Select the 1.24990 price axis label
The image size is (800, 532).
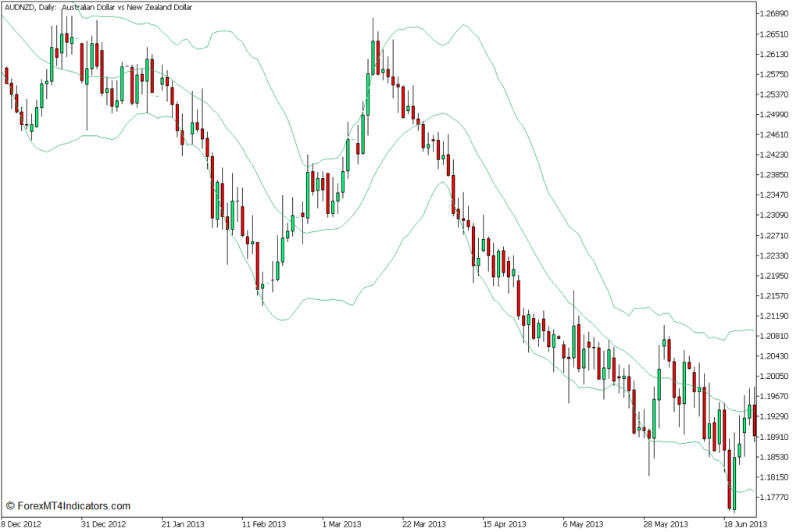coord(777,115)
